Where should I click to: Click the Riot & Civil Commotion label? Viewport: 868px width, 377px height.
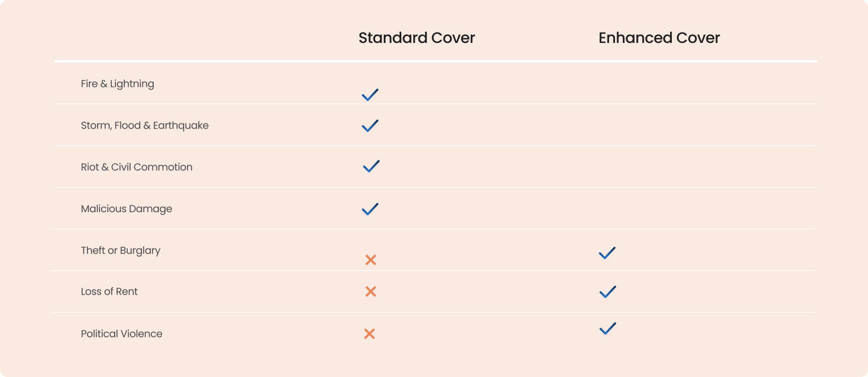pyautogui.click(x=137, y=167)
